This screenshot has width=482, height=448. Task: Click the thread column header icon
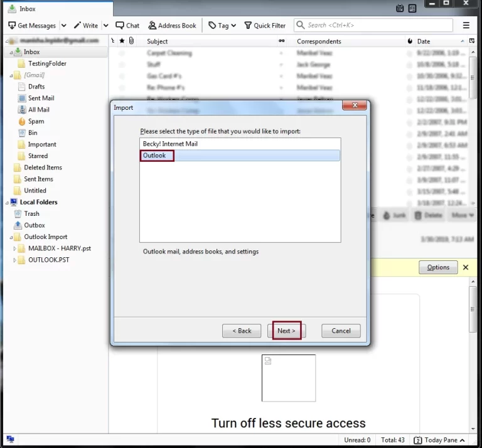(113, 41)
